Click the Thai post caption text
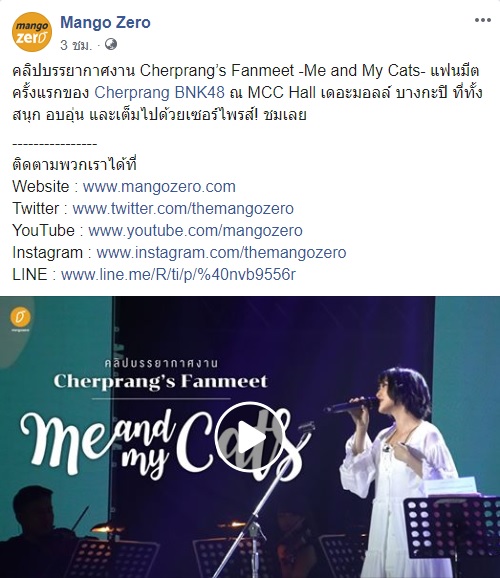Screen dimensions: 500x578 247,93
